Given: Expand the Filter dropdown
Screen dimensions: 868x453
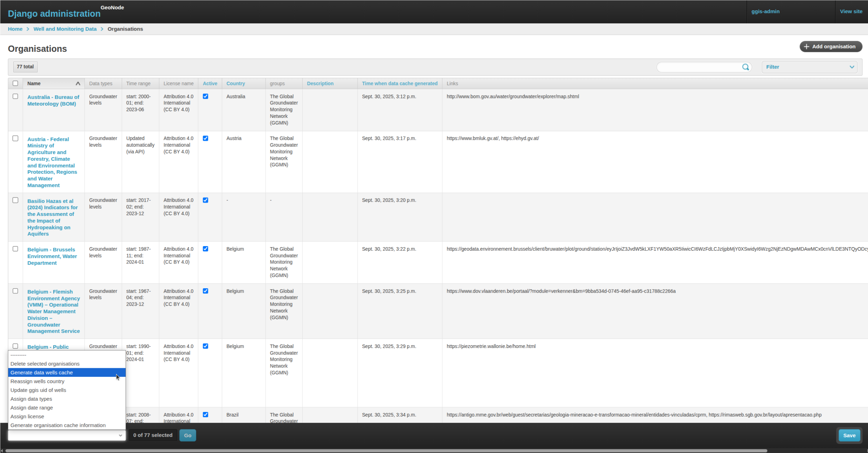Looking at the screenshot, I should [x=809, y=67].
